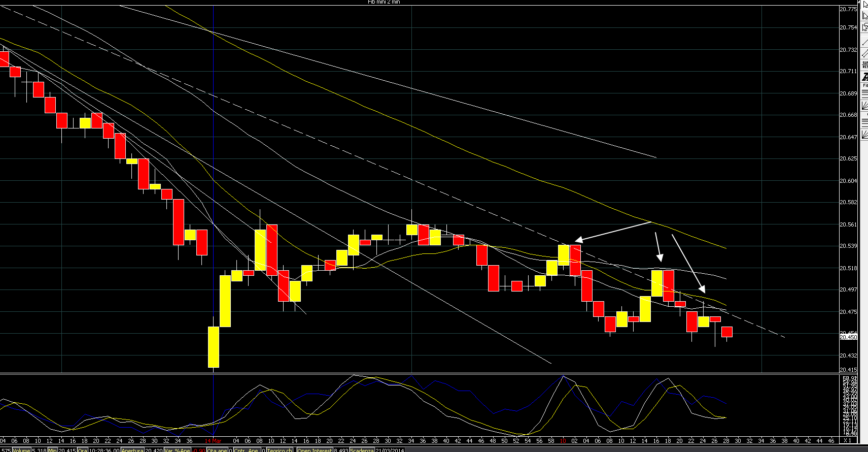
Task: Select the bold A text annotation tool
Action: click(x=864, y=77)
